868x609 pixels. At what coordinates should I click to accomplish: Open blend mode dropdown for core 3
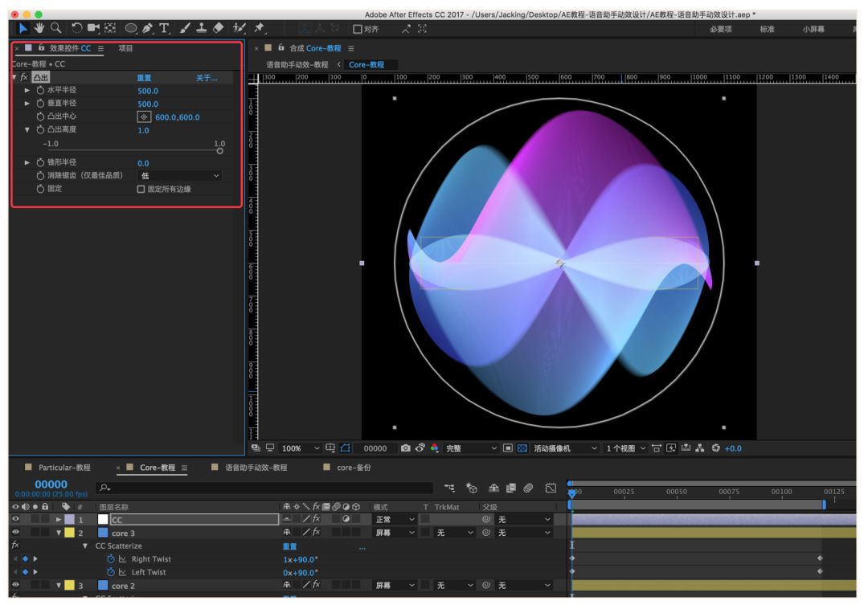[x=395, y=533]
